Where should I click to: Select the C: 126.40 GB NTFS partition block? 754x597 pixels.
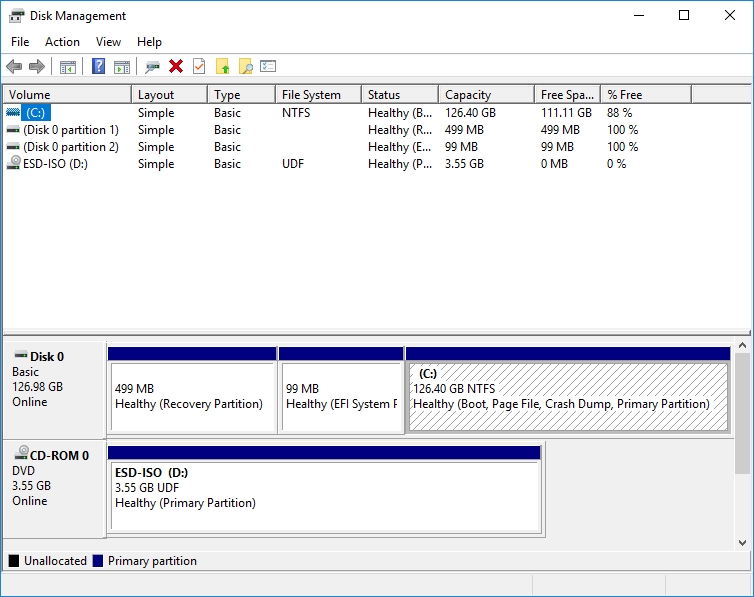(568, 390)
